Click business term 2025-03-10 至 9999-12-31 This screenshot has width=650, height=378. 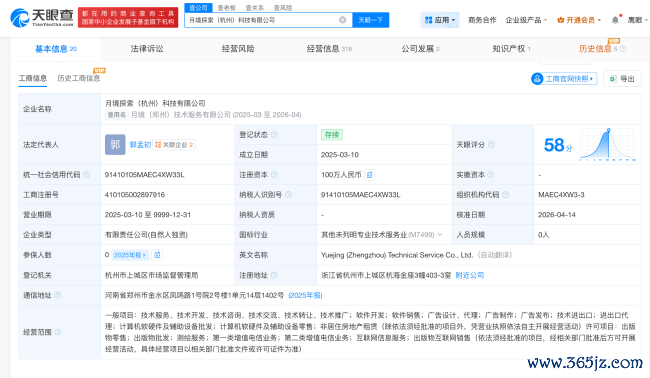(x=148, y=215)
